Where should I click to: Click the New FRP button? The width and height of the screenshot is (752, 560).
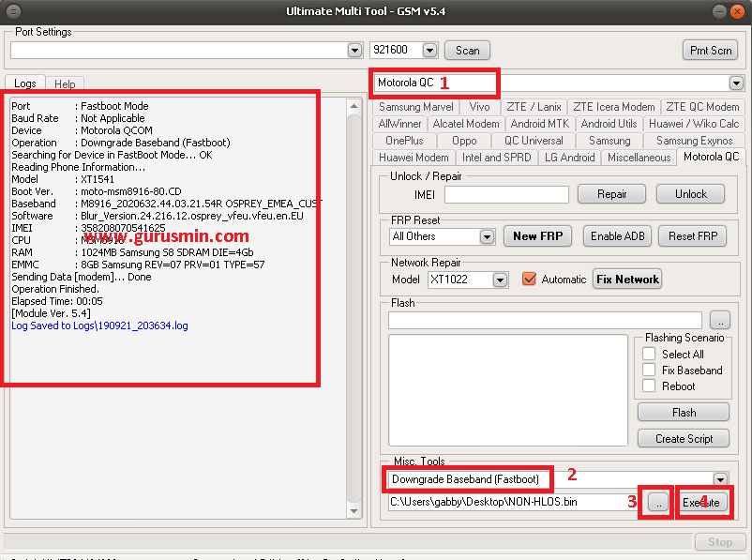pos(537,236)
